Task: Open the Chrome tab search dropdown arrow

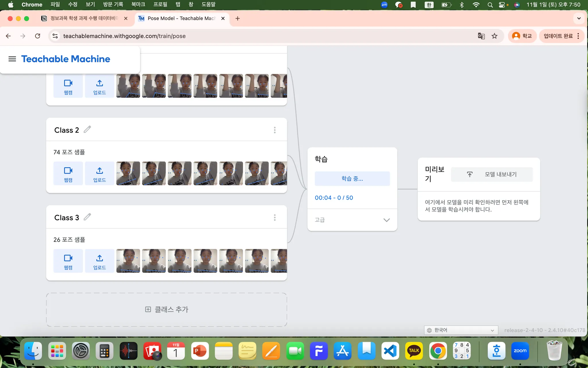Action: (579, 18)
